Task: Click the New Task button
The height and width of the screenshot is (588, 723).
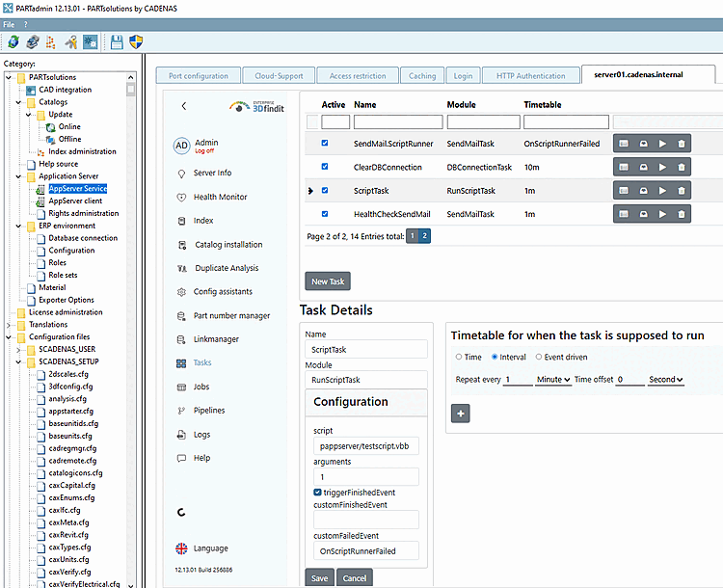Action: (x=328, y=281)
